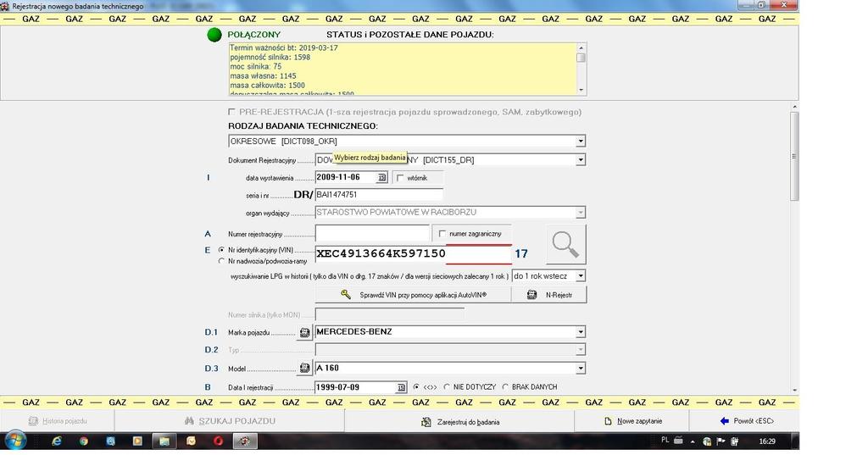Click 'moc silnika: 75' line
The image size is (868, 455).
click(256, 66)
